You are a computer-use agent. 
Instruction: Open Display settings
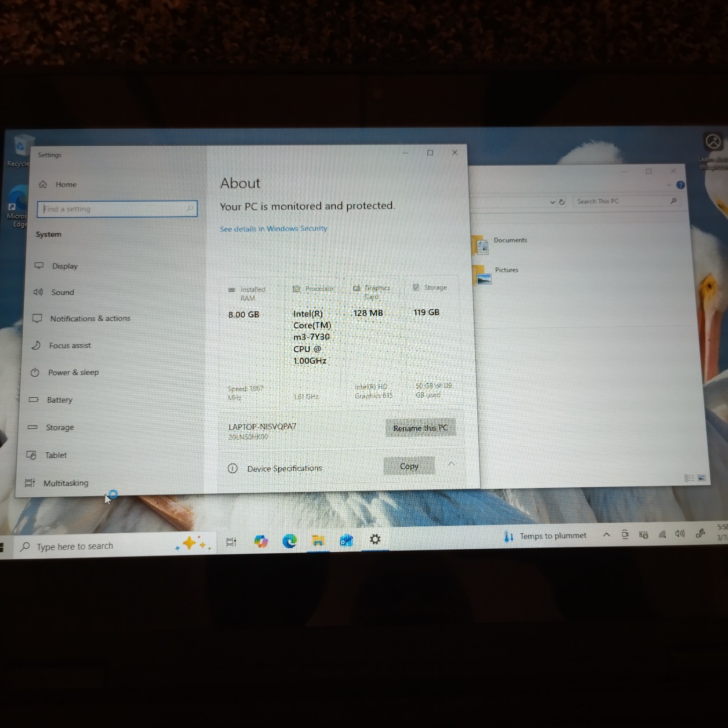[x=56, y=266]
